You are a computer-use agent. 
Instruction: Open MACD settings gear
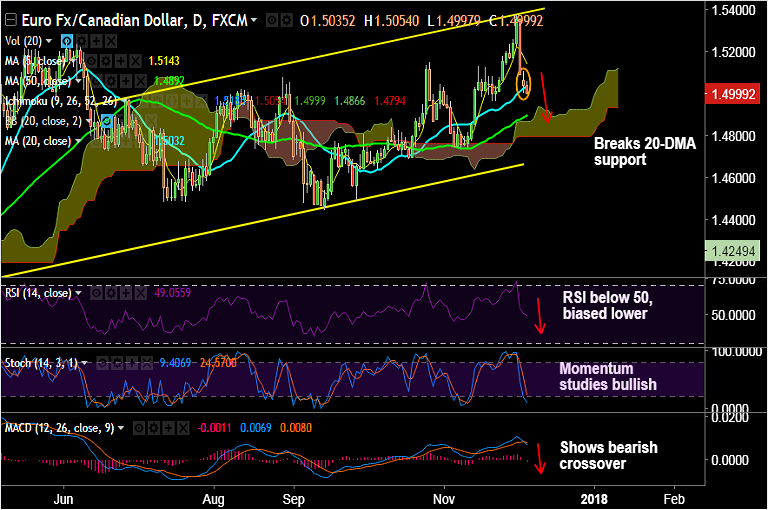(154, 428)
